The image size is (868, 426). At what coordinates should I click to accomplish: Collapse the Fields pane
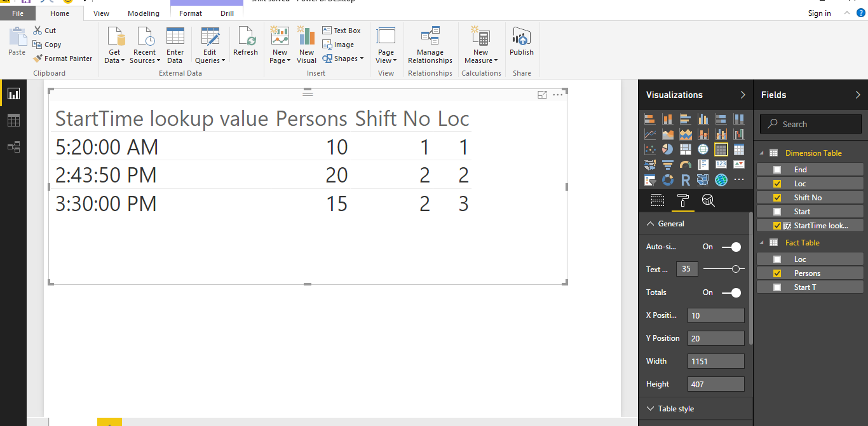tap(858, 95)
